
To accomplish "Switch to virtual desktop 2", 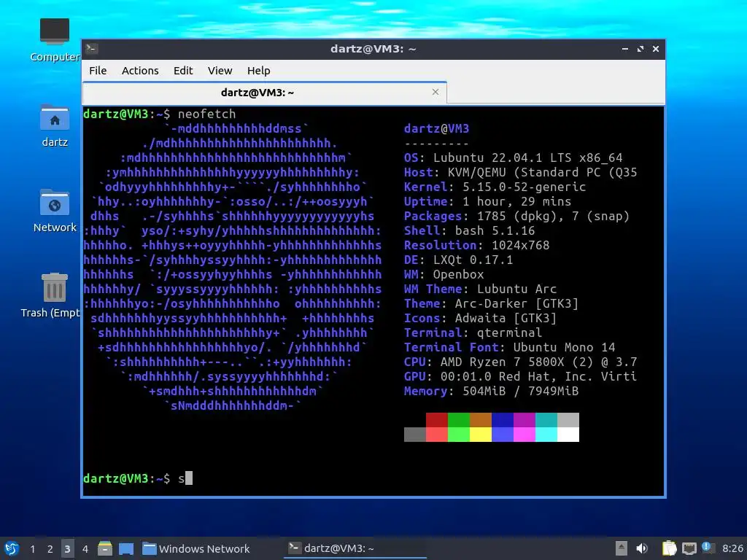I will [50, 549].
